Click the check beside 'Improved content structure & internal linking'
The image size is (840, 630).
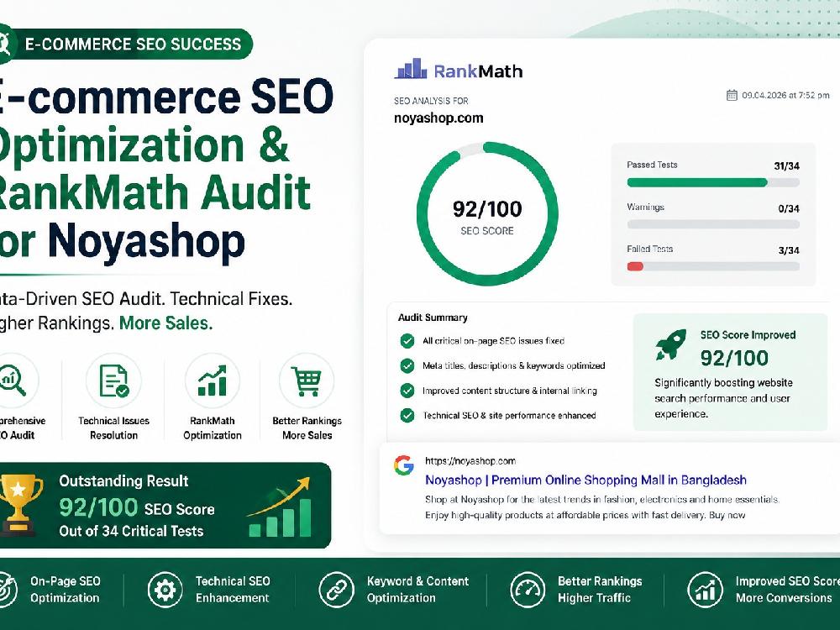click(407, 391)
